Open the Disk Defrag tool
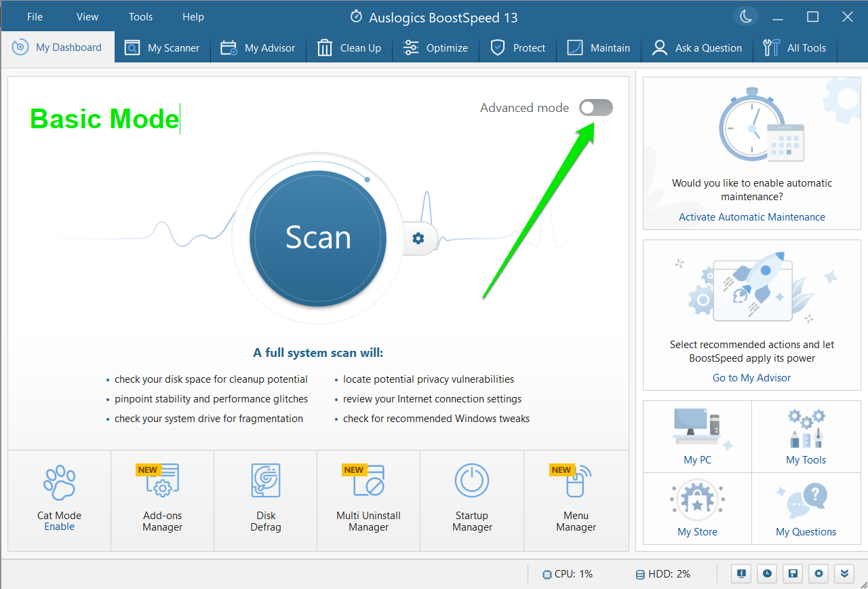This screenshot has width=868, height=589. [265, 499]
